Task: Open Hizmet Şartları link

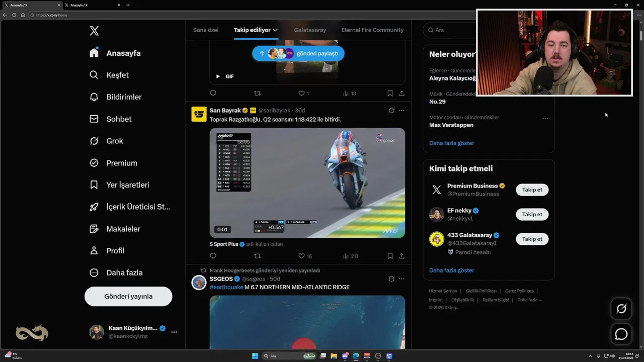Action: click(443, 291)
